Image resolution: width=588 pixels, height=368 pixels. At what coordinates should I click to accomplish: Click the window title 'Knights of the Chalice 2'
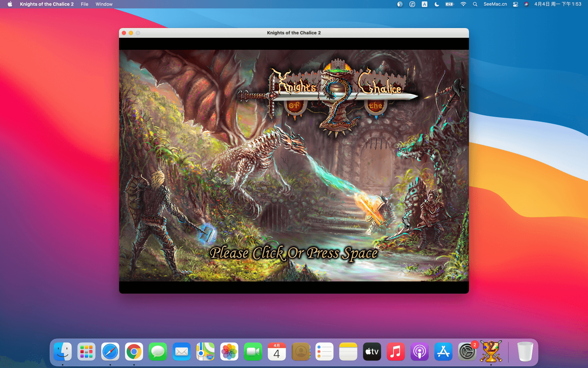(x=294, y=33)
